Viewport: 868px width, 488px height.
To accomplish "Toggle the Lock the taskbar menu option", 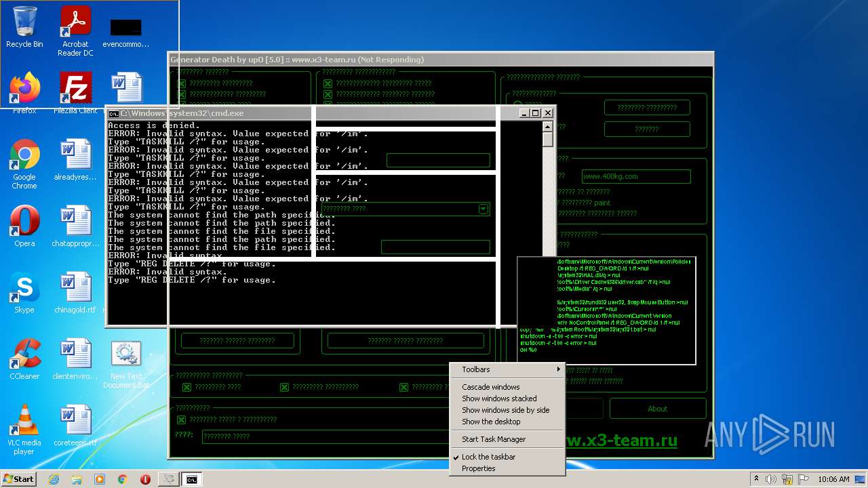I will tap(488, 457).
